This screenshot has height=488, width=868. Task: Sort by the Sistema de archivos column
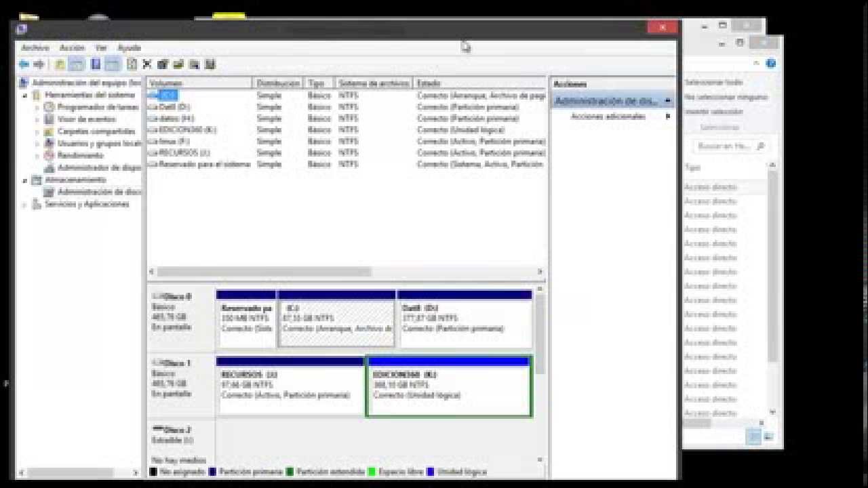pos(373,83)
